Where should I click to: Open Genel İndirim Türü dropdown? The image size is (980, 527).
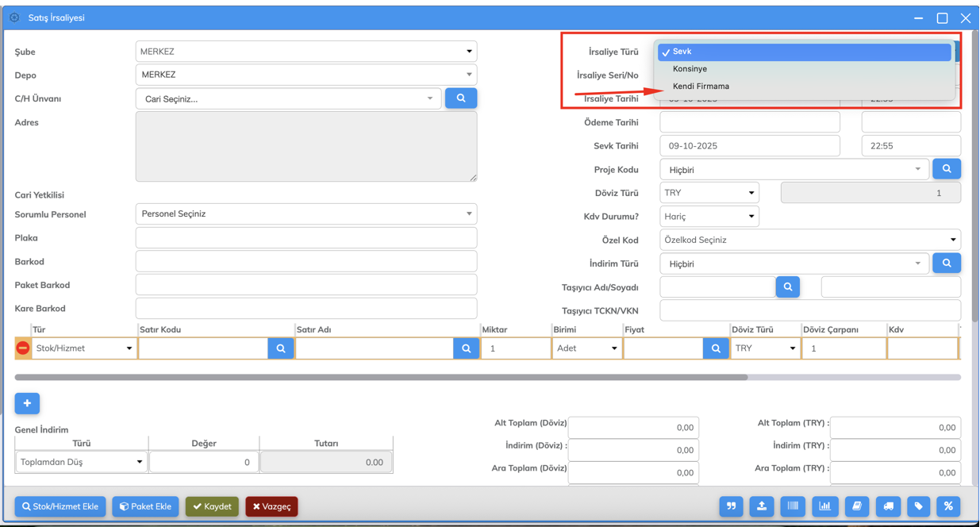(81, 462)
